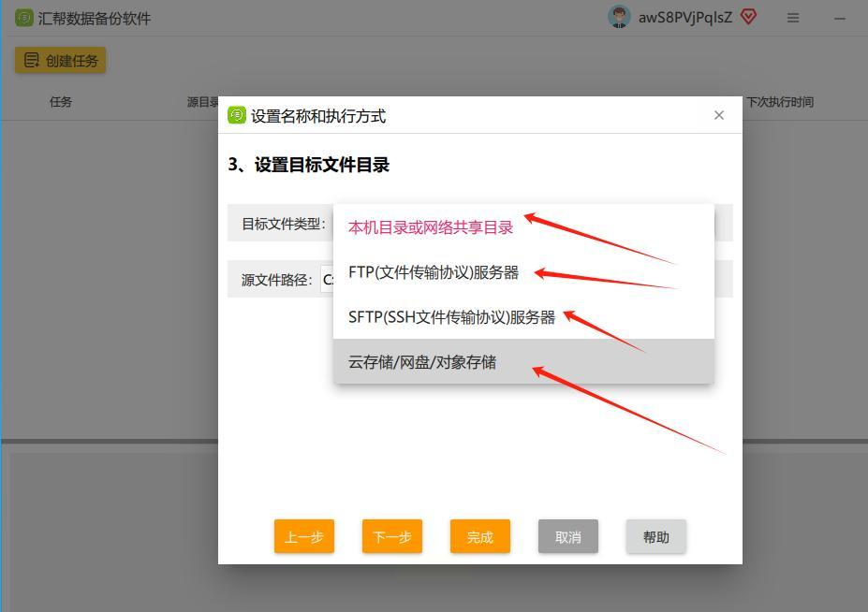Select SFTP(SSH文件传输协议)服务器 option
This screenshot has width=868, height=612.
click(x=523, y=317)
